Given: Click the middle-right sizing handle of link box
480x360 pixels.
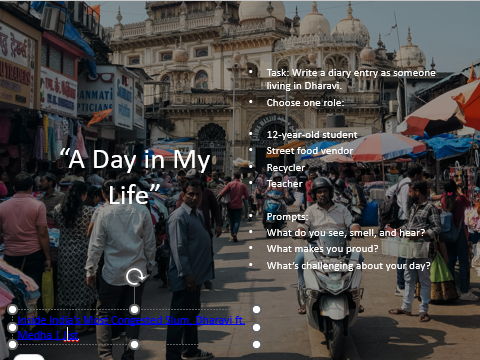Looking at the screenshot, I should point(256,327).
